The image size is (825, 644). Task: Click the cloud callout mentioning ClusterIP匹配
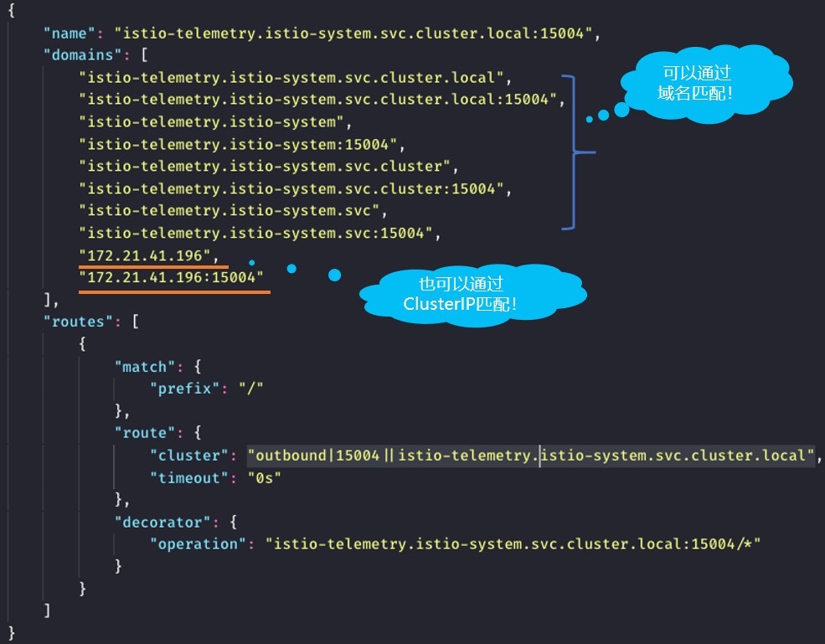[x=473, y=295]
